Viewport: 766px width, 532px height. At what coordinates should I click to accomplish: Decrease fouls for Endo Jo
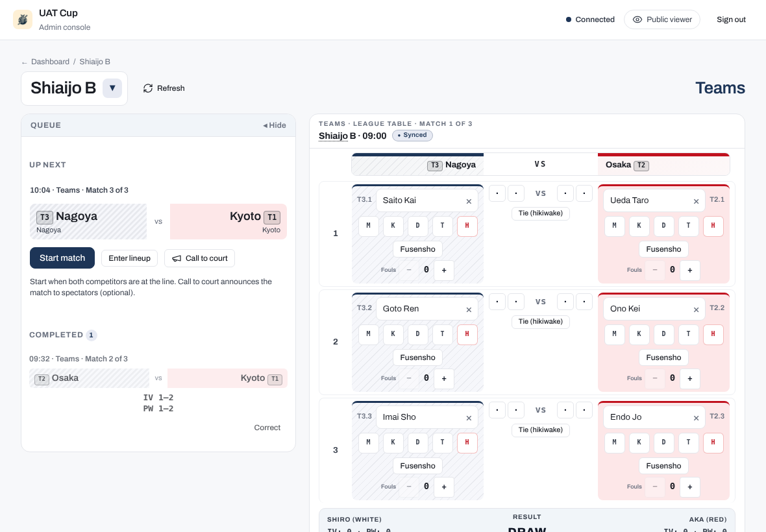(x=655, y=487)
